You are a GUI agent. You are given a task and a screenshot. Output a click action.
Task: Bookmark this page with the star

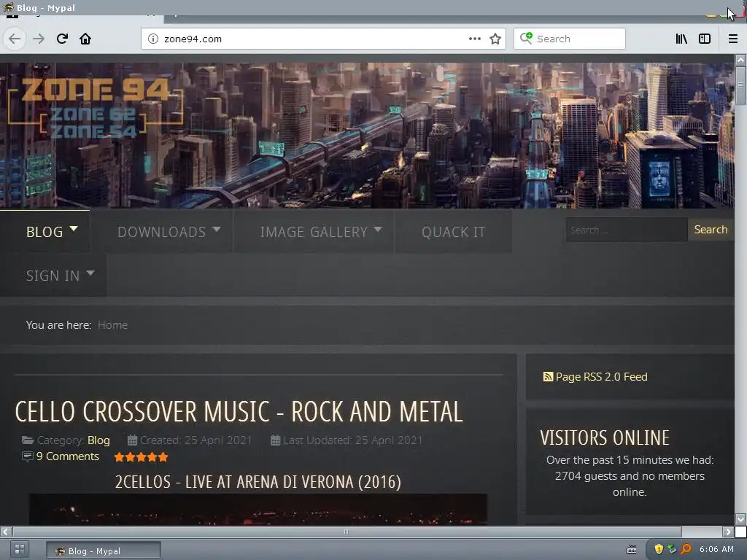click(x=495, y=39)
